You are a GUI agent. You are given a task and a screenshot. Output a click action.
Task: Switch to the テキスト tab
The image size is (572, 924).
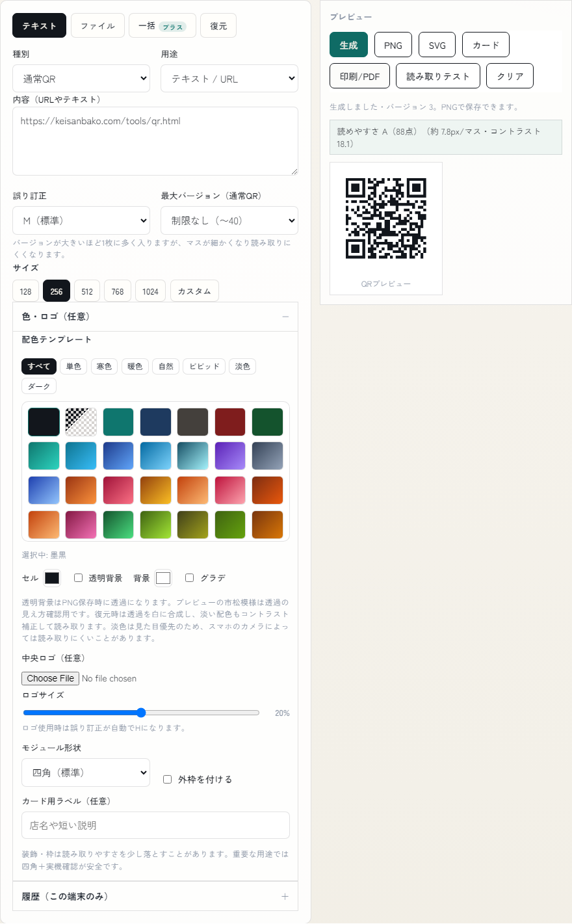tap(39, 25)
